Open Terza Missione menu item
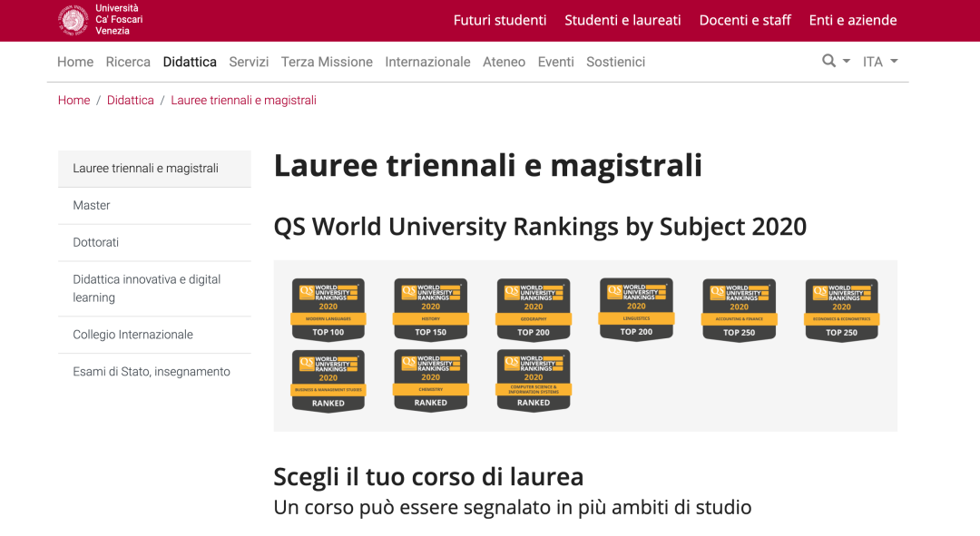This screenshot has height=536, width=980. pos(327,62)
